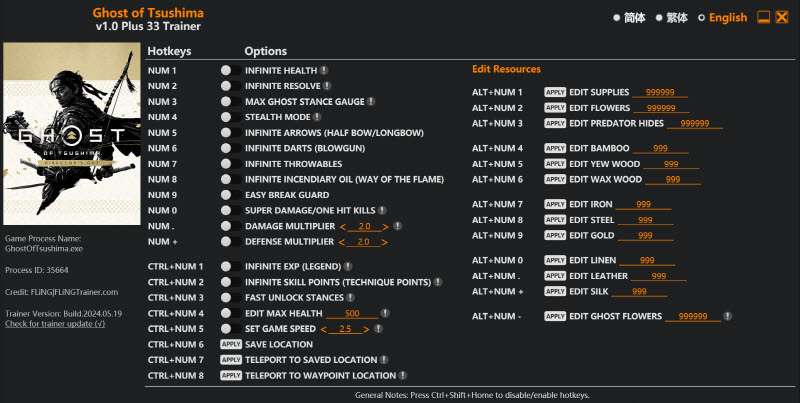Click info icon beside Edit Ghost Flowers
The image size is (800, 403).
click(727, 316)
